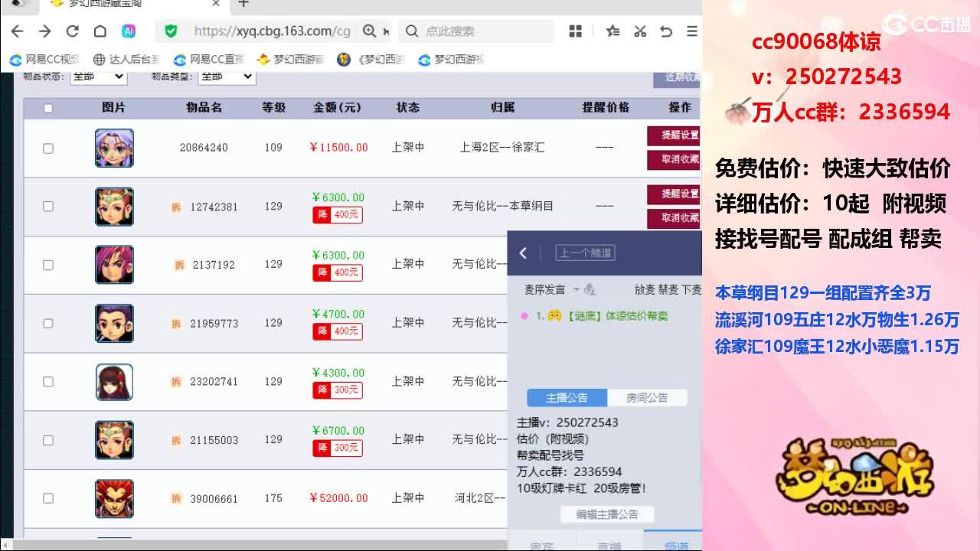980x551 pixels.
Task: Click the zoom magnifier icon in address bar
Action: click(369, 31)
